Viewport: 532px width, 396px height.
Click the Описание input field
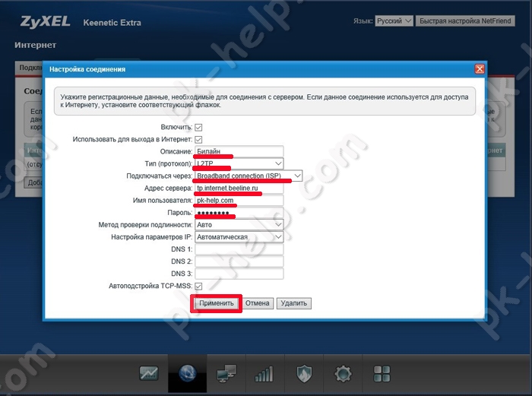239,151
